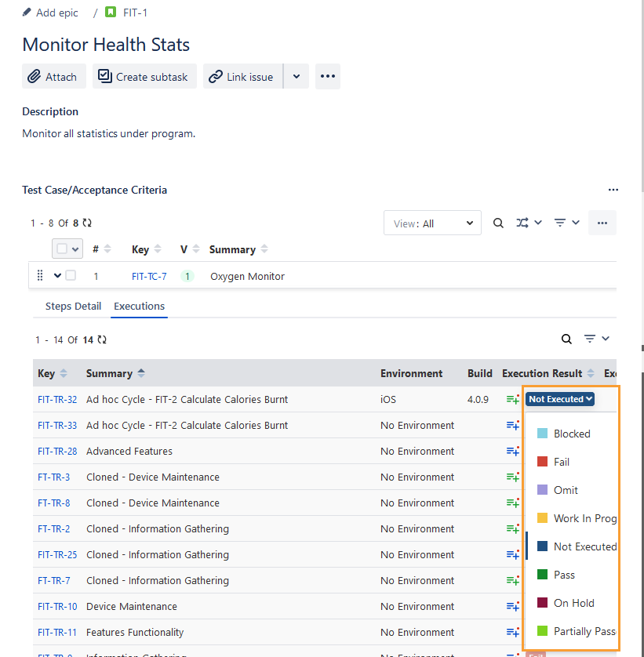This screenshot has height=657, width=644.
Task: Click the ellipsis menu beside Test Case/Acceptance Criteria
Action: pyautogui.click(x=613, y=190)
